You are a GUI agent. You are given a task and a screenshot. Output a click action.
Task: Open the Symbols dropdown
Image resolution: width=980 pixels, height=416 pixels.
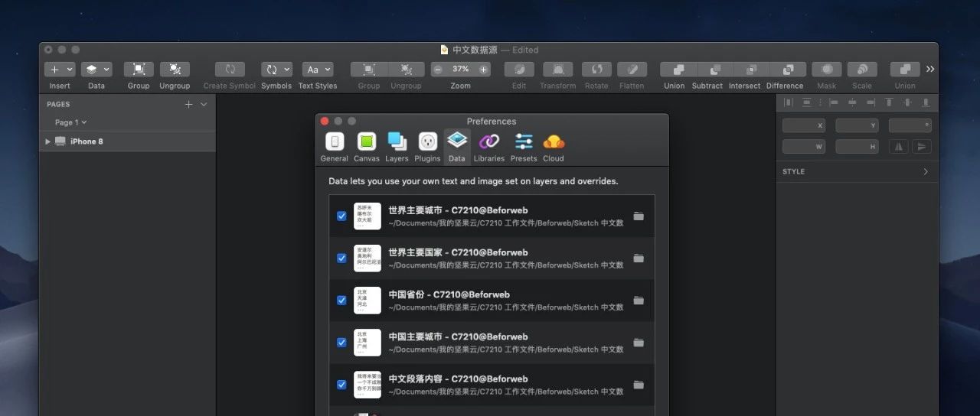pyautogui.click(x=276, y=69)
